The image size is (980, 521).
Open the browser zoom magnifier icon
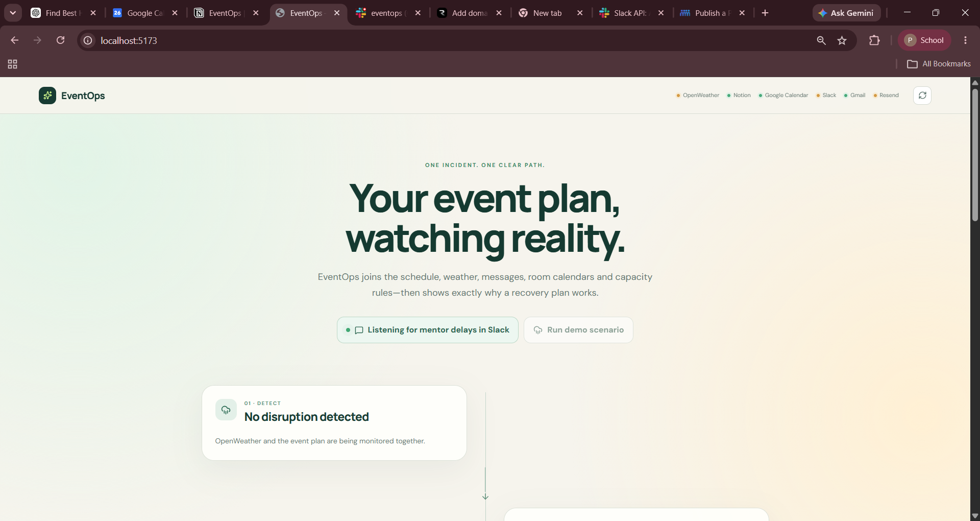click(821, 40)
